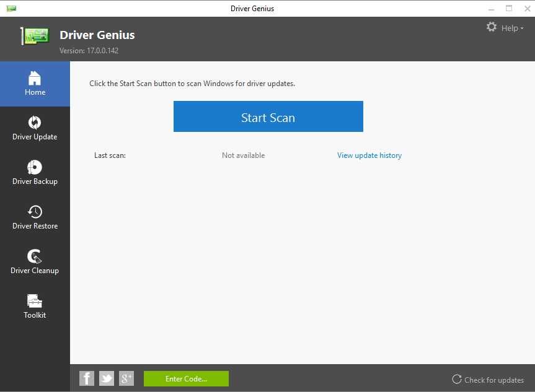Click the green chip icon in titlebar
This screenshot has width=535, height=392.
tap(11, 8)
